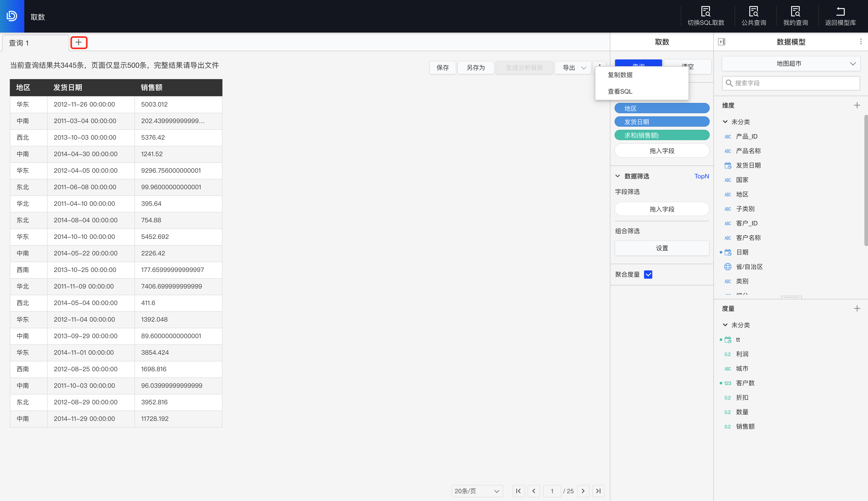This screenshot has width=868, height=501.
Task: Click the 0.2 icon beside 利润
Action: pyautogui.click(x=727, y=354)
